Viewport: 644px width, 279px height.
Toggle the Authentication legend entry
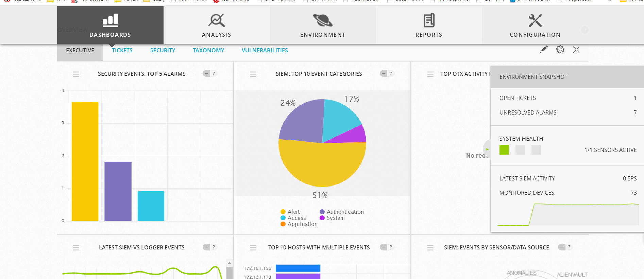pyautogui.click(x=342, y=212)
